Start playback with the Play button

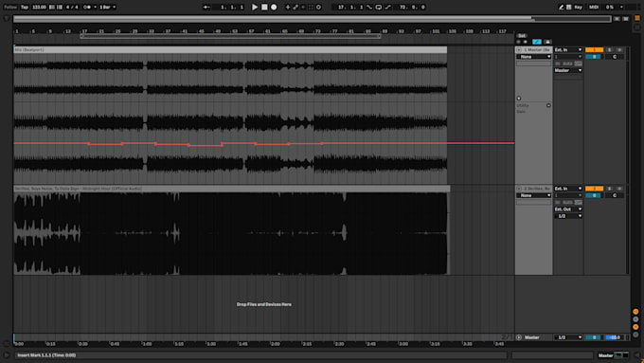pos(255,7)
